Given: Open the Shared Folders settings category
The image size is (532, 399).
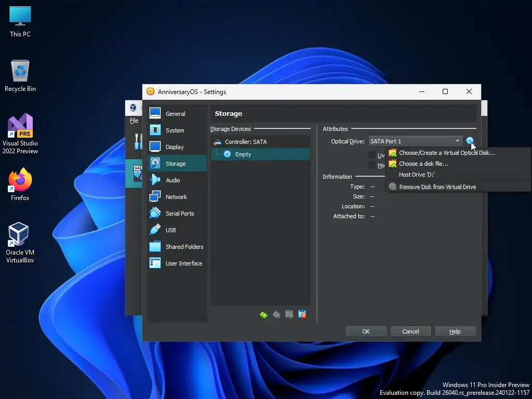Looking at the screenshot, I should pos(177,247).
